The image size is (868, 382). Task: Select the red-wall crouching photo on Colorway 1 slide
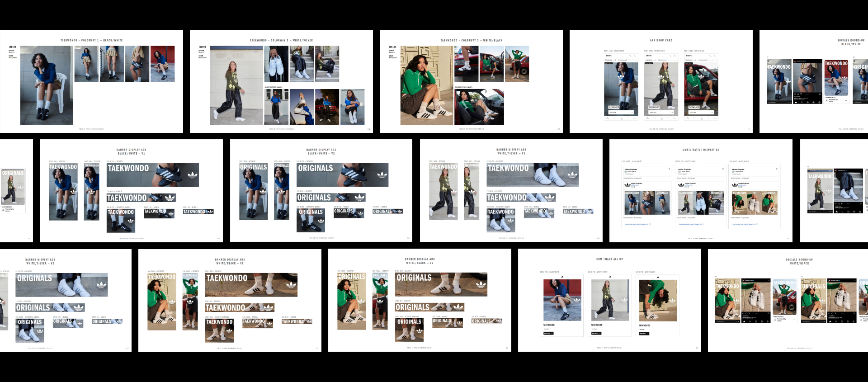(162, 64)
